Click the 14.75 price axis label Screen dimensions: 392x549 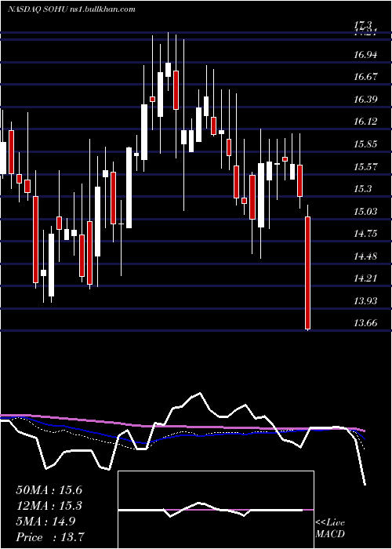[x=365, y=234]
